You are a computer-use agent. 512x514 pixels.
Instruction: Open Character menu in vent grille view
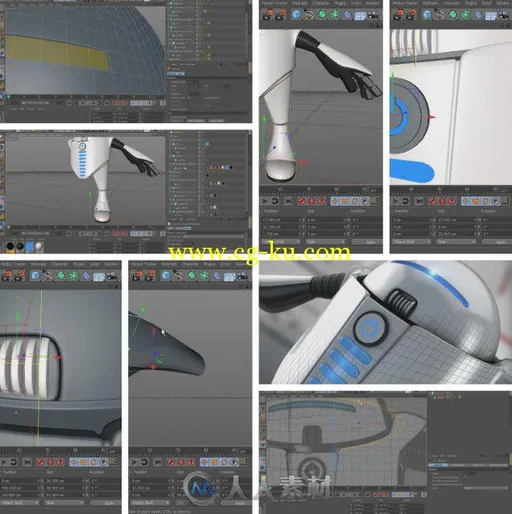[60, 264]
